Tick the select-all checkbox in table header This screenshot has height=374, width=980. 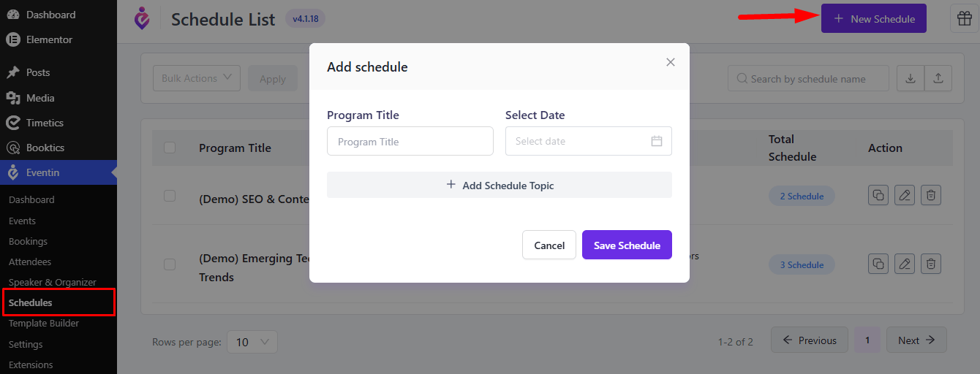[170, 148]
